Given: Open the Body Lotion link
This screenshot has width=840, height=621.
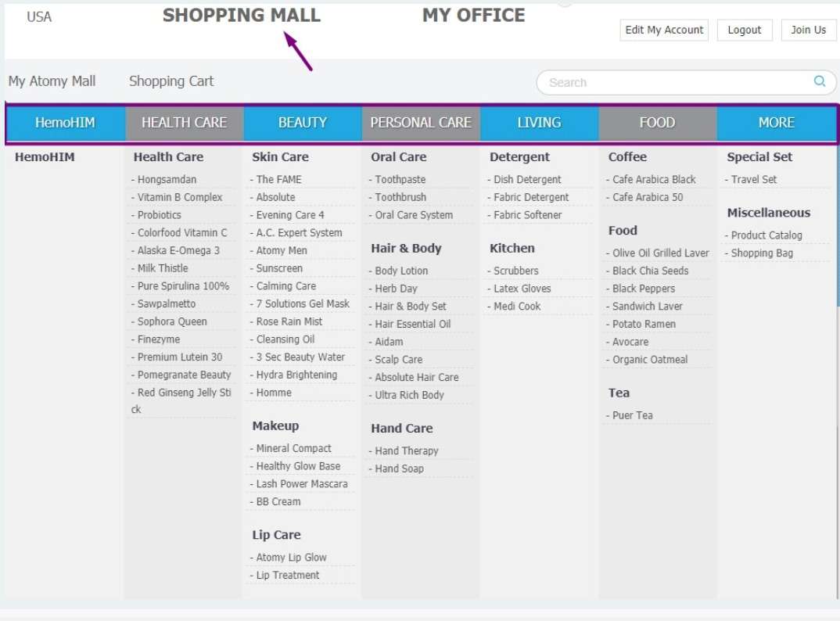Looking at the screenshot, I should 401,271.
